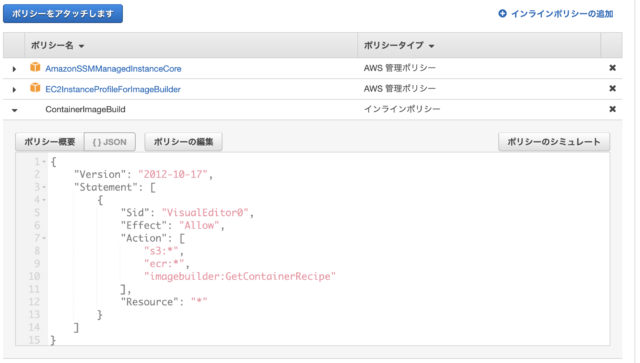Collapse the ContainerImageBuild policy details
640x363 pixels.
[15, 110]
